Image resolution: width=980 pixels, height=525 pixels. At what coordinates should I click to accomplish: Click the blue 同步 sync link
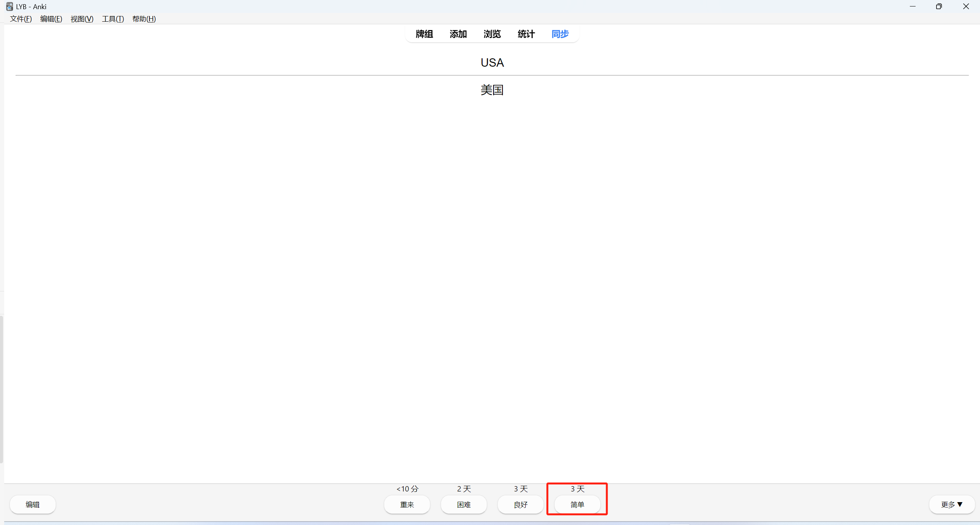point(560,34)
